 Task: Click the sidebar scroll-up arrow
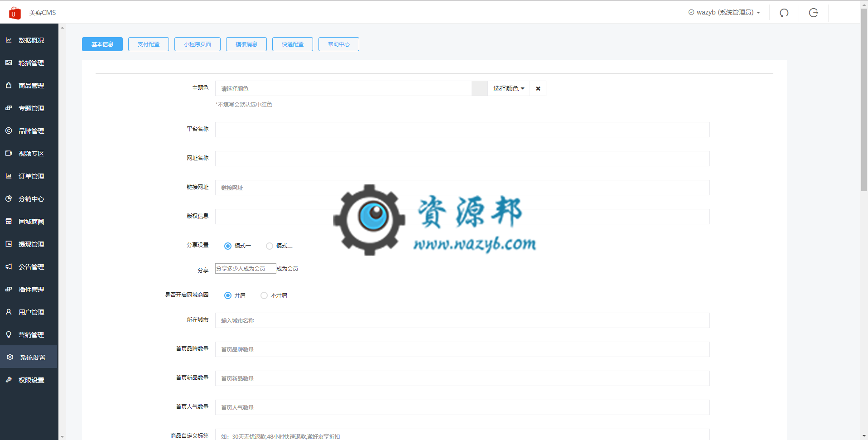(62, 28)
